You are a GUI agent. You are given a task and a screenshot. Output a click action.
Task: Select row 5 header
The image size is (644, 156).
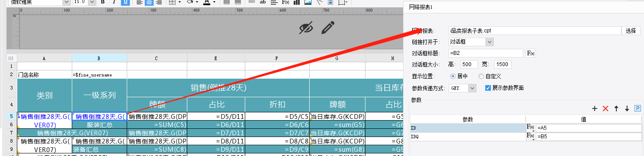[x=11, y=116]
